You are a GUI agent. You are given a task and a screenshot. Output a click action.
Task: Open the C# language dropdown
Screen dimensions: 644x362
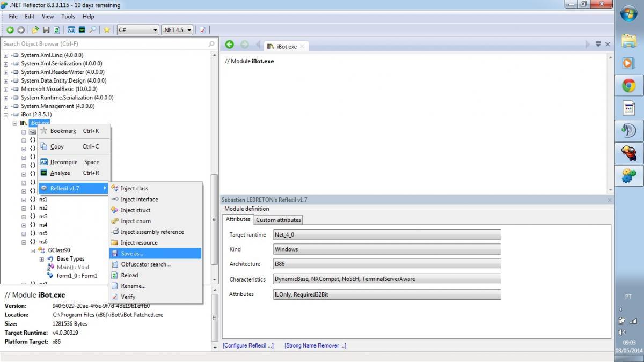[x=138, y=30]
